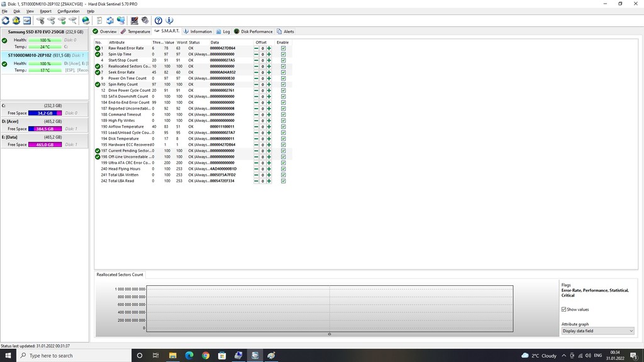This screenshot has width=644, height=362.
Task: Toggle Enable checkbox for Disk Temperature
Action: (284, 139)
